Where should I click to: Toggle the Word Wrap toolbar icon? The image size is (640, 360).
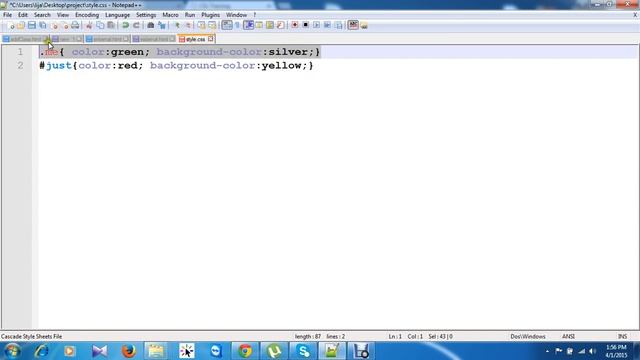pos(227,25)
